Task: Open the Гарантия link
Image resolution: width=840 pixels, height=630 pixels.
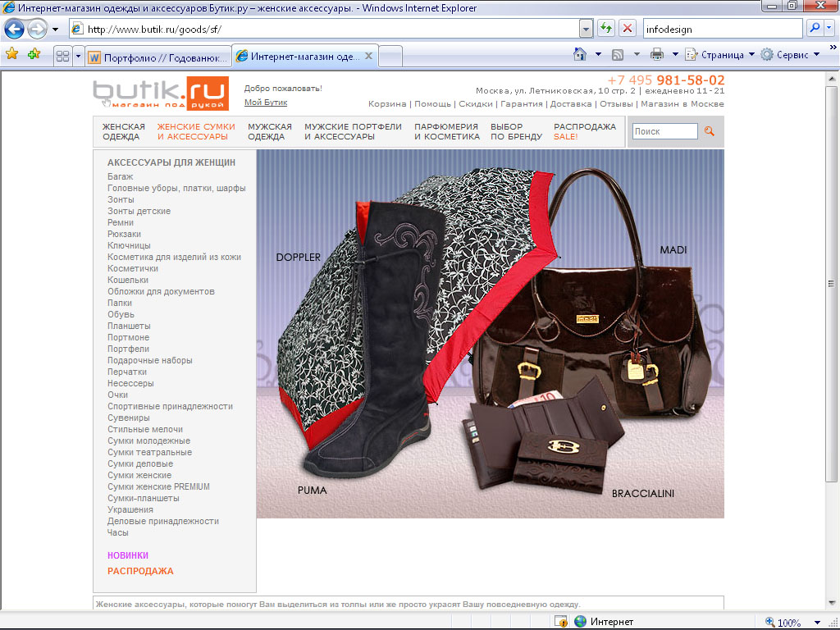Action: tap(521, 104)
